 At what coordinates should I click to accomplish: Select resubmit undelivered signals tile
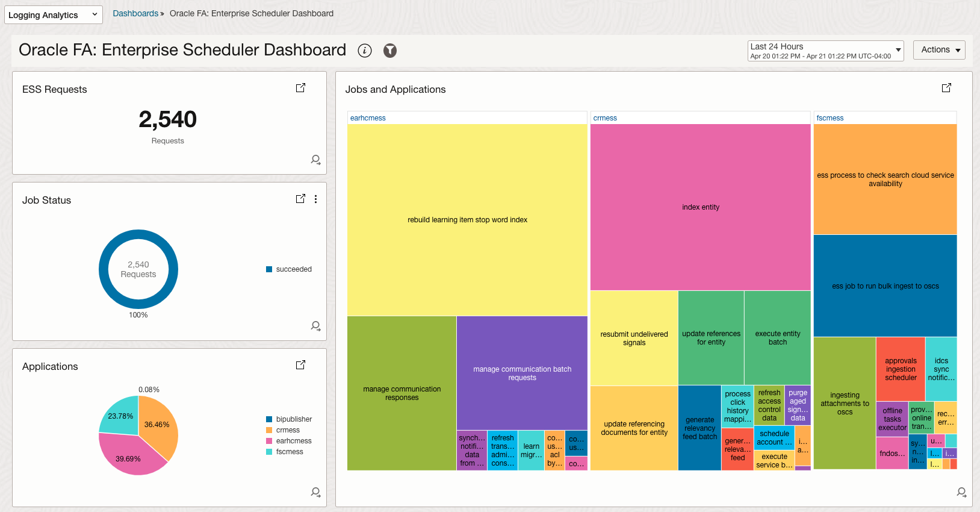(x=634, y=338)
